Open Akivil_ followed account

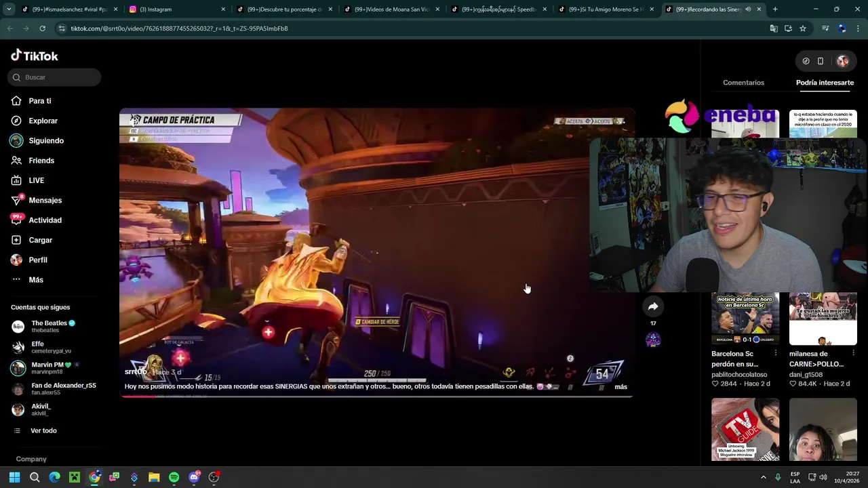click(x=41, y=409)
